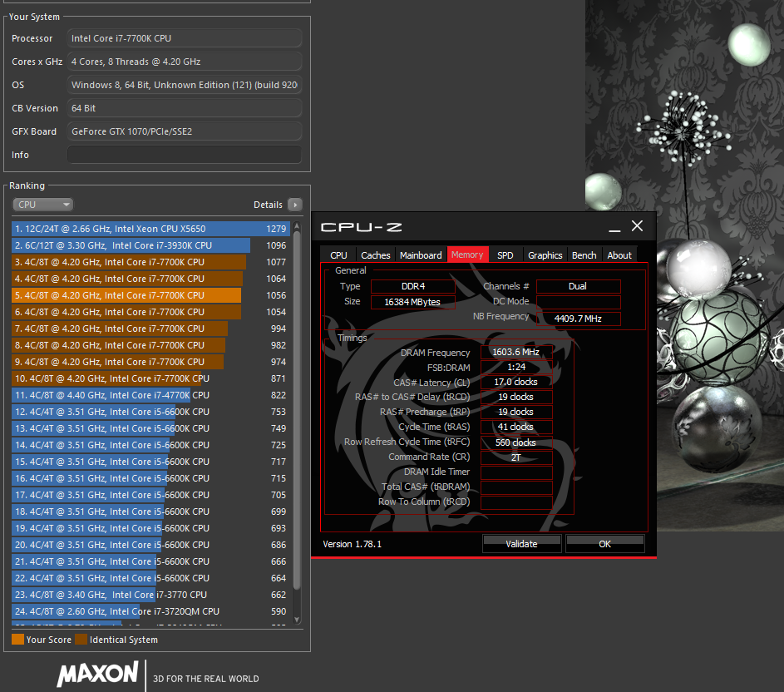The height and width of the screenshot is (692, 784).
Task: Click the MAXON logo
Action: [x=97, y=674]
